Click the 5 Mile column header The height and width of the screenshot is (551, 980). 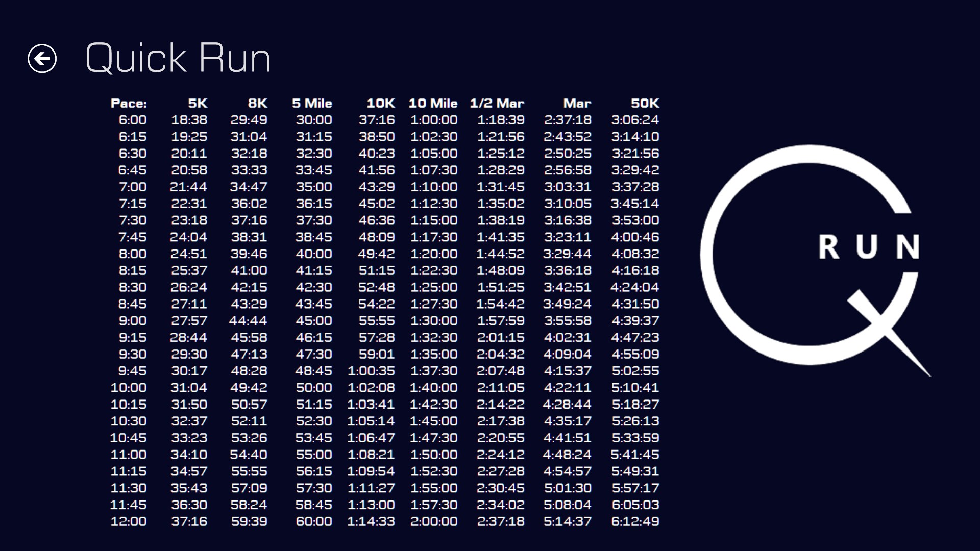click(x=312, y=104)
